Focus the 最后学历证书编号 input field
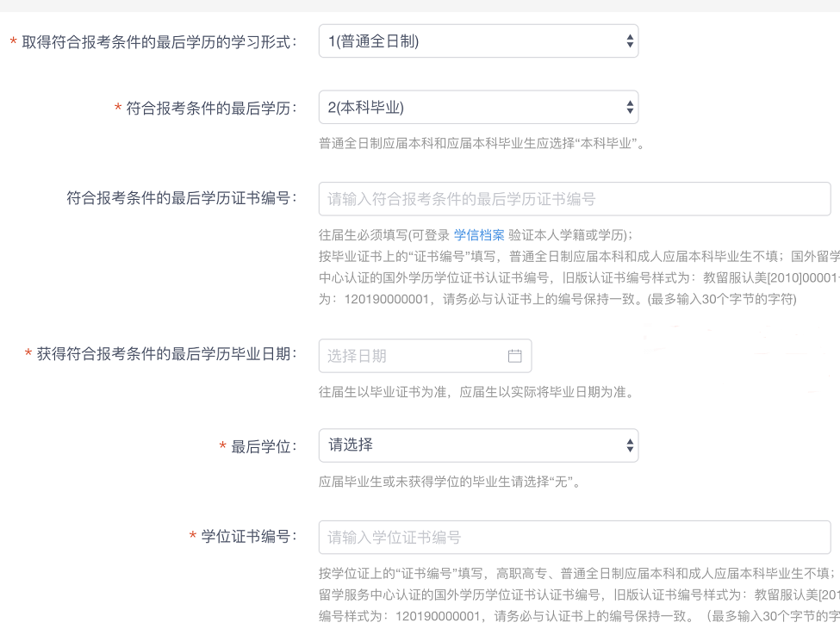Image resolution: width=840 pixels, height=635 pixels. click(x=574, y=199)
